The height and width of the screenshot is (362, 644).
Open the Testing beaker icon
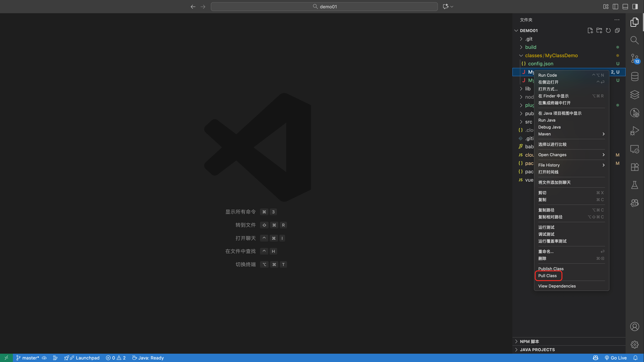[x=634, y=185]
